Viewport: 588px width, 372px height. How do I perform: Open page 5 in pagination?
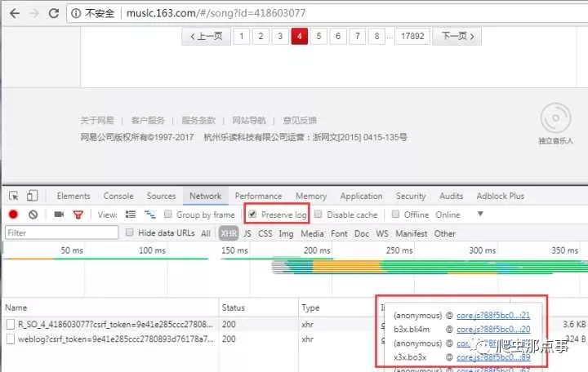point(318,37)
